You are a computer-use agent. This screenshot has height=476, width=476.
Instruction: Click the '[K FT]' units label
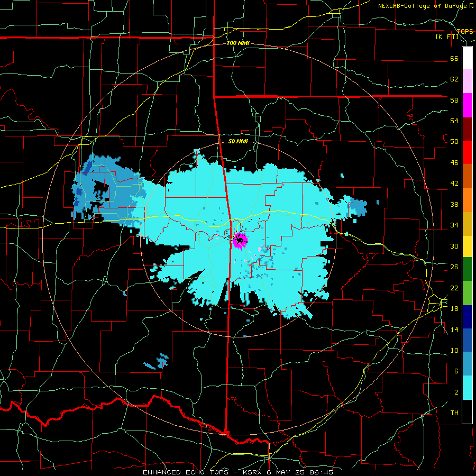pyautogui.click(x=447, y=37)
